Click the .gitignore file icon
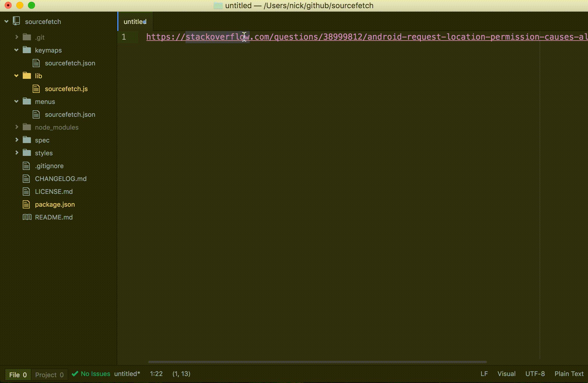Image resolution: width=588 pixels, height=383 pixels. tap(26, 166)
